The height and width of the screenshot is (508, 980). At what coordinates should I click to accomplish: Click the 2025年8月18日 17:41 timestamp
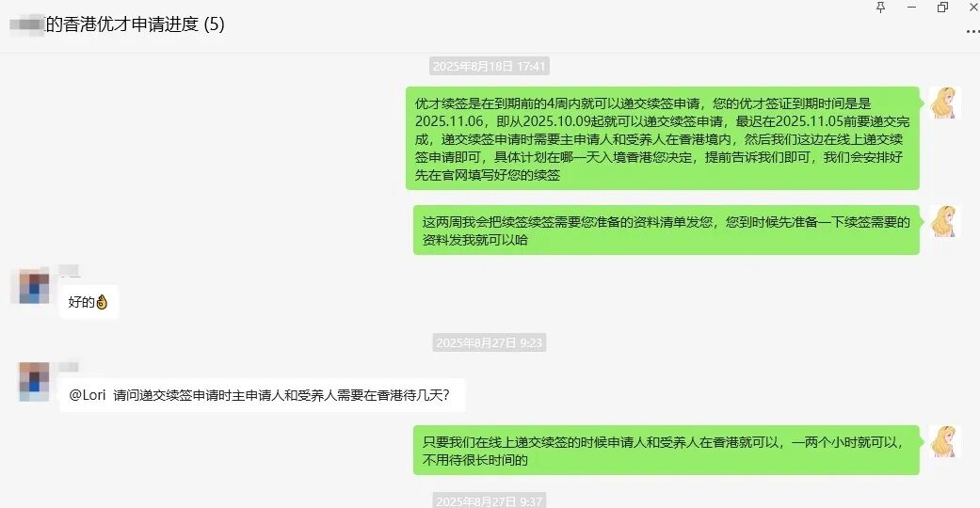490,66
